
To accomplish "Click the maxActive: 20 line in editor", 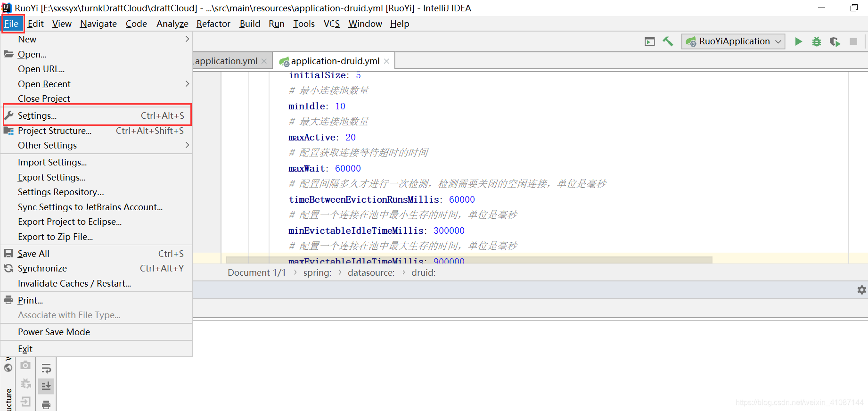I will 322,137.
